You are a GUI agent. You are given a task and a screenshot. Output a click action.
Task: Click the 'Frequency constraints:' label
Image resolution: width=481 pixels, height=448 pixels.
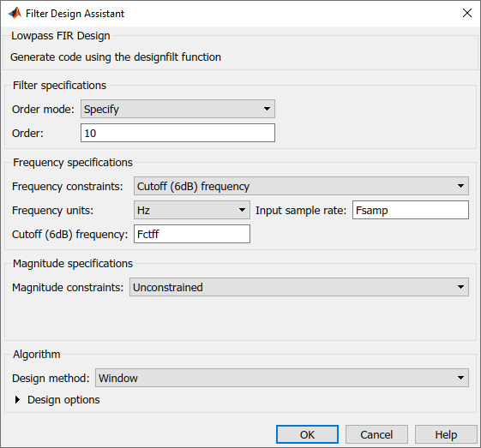coord(67,187)
